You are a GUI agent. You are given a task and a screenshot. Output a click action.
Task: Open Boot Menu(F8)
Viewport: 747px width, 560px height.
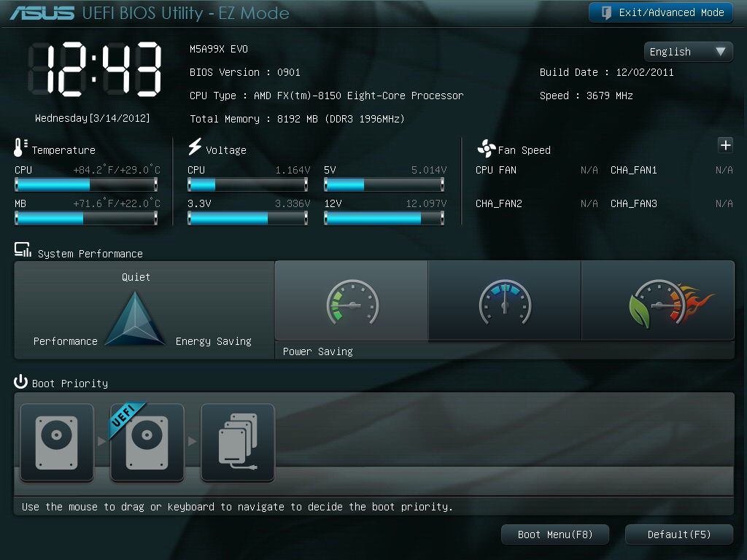[555, 534]
